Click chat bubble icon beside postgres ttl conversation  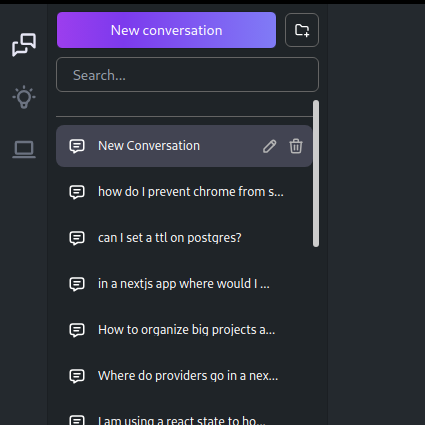pos(77,238)
